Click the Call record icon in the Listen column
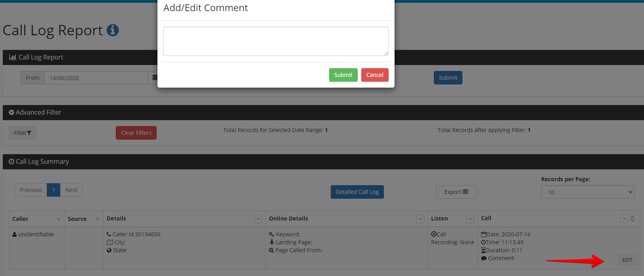 434,234
